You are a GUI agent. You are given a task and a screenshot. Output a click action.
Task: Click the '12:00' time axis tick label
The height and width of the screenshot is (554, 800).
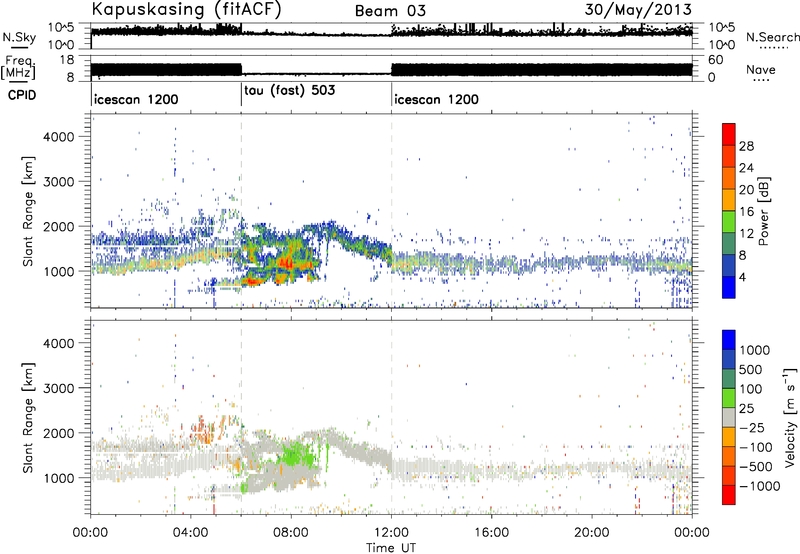[391, 533]
